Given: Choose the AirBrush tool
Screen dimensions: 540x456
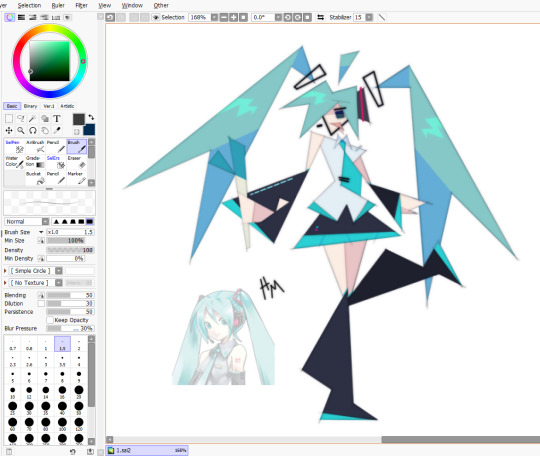Looking at the screenshot, I should tap(35, 146).
